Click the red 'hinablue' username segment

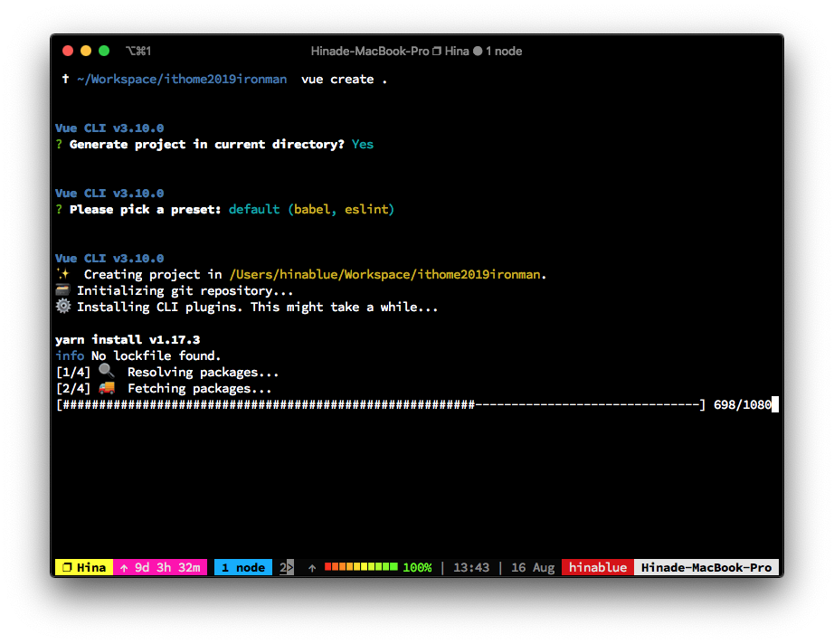(x=598, y=567)
